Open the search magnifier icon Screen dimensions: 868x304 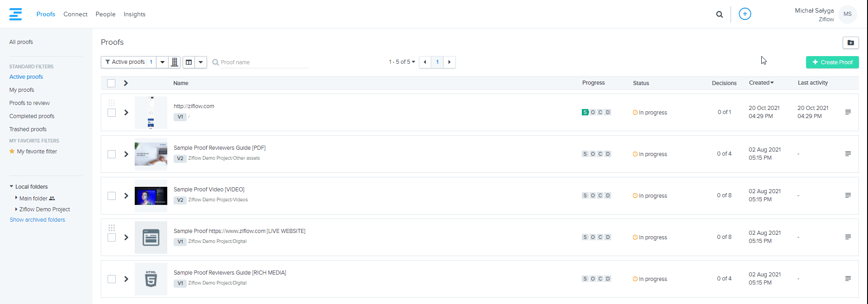719,14
